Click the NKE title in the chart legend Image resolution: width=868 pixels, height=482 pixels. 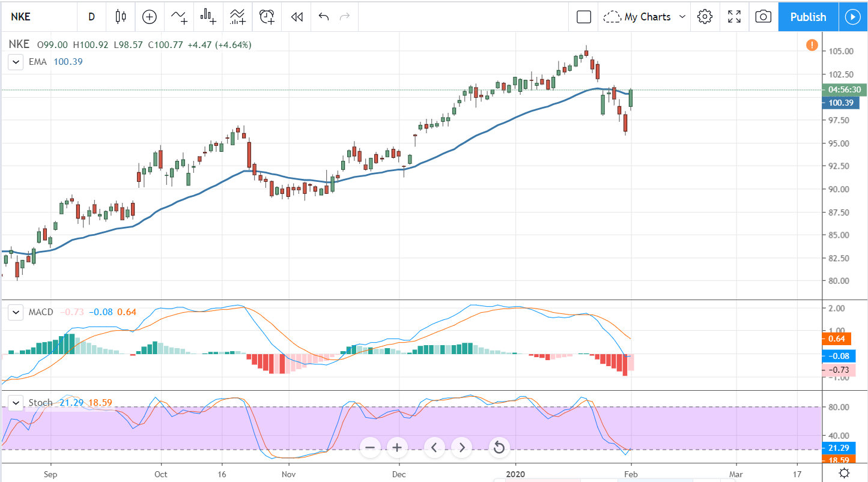tap(19, 44)
